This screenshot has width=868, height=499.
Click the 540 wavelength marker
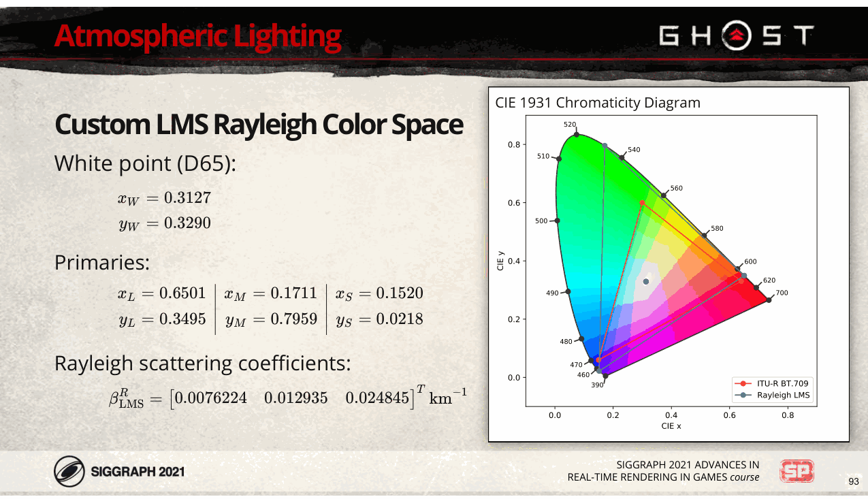click(622, 158)
